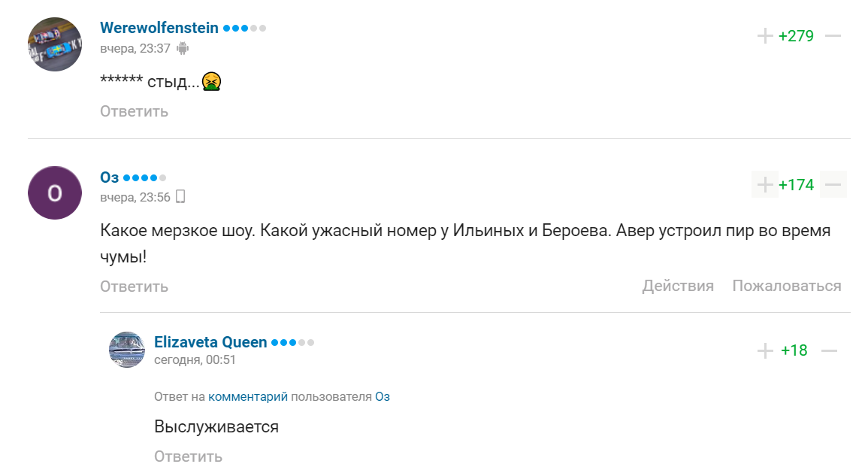This screenshot has width=868, height=473.
Task: Upvote Elizaveta Queen's reply with plus
Action: 765,350
